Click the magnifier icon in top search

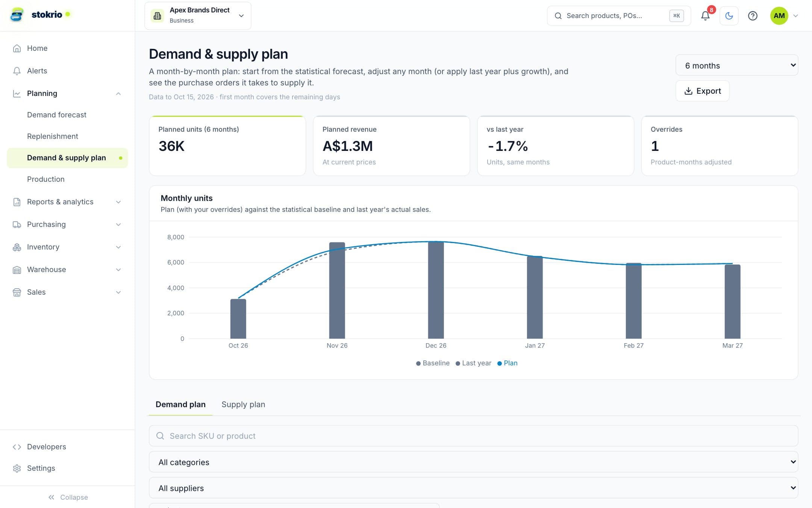coord(558,16)
